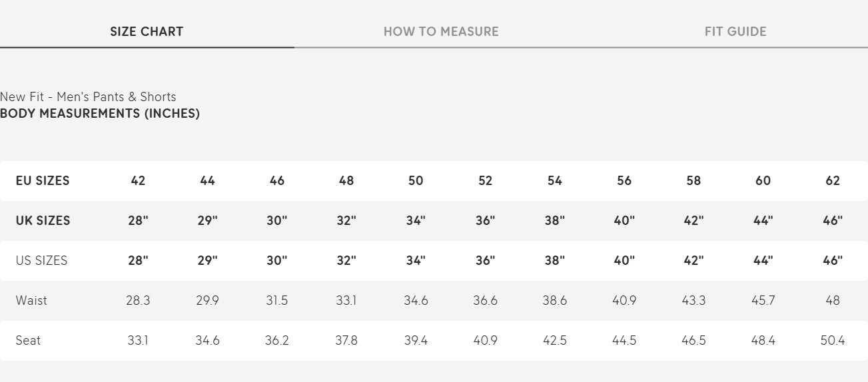Select EU size 42 cell
The image size is (868, 382).
138,180
